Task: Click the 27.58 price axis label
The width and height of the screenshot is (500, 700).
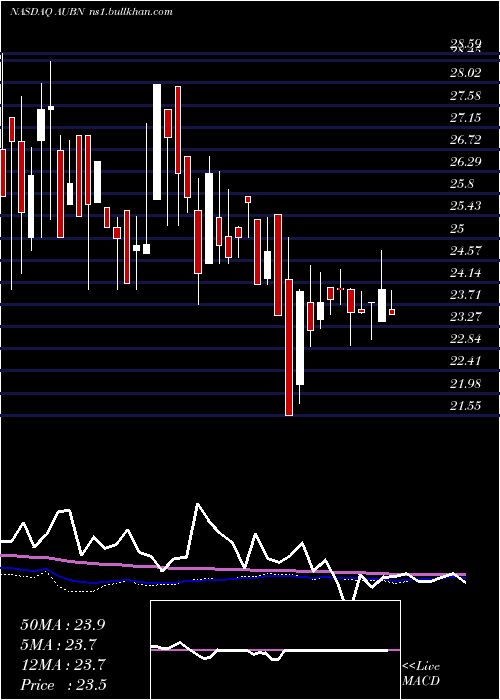Action: coord(466,96)
